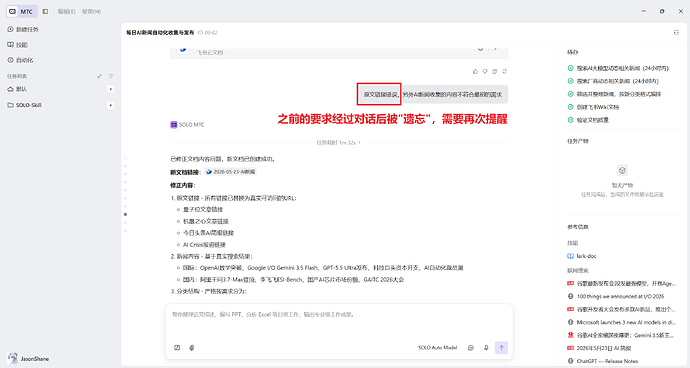This screenshot has width=690, height=368.
Task: Click the thumbs-down icon on the reply
Action: [484, 71]
